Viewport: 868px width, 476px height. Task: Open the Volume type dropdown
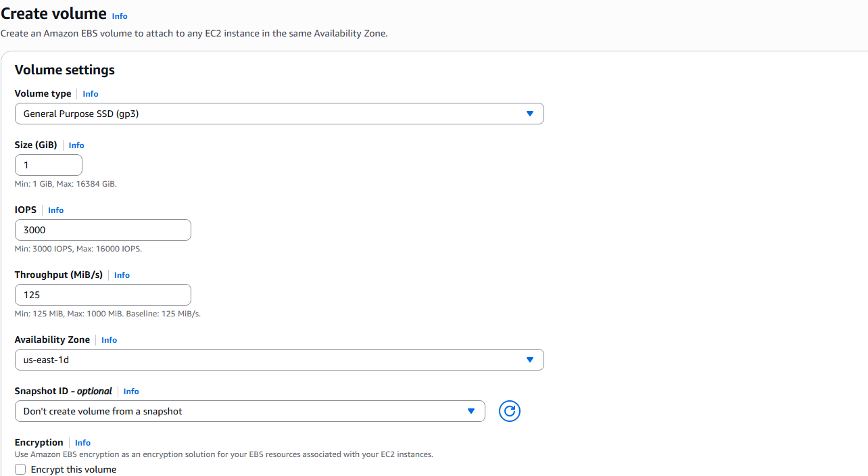(279, 114)
